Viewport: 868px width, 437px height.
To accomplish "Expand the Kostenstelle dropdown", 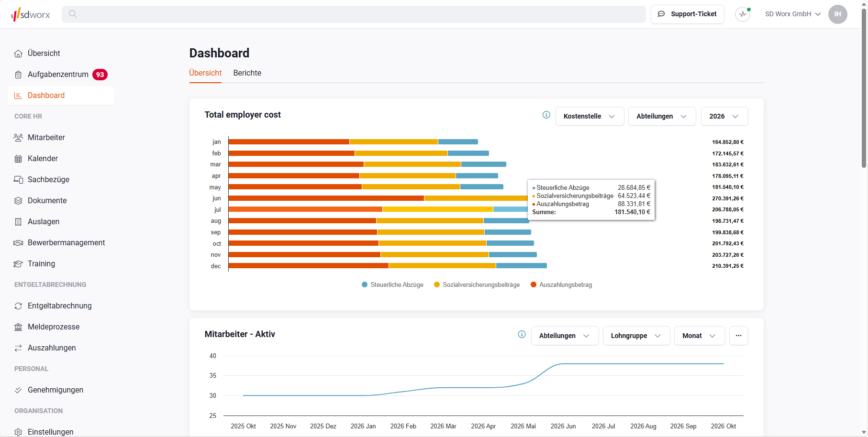I will [590, 116].
